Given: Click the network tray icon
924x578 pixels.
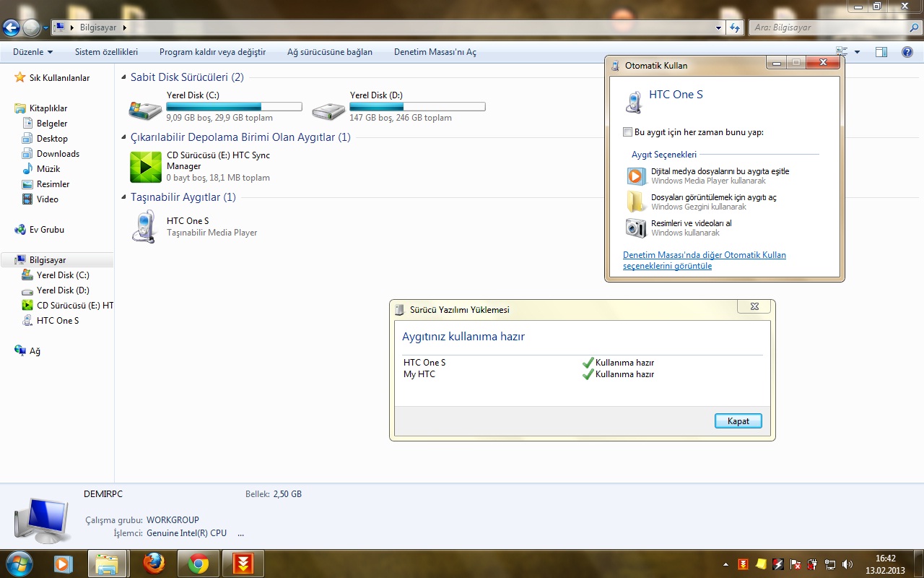Looking at the screenshot, I should [830, 564].
